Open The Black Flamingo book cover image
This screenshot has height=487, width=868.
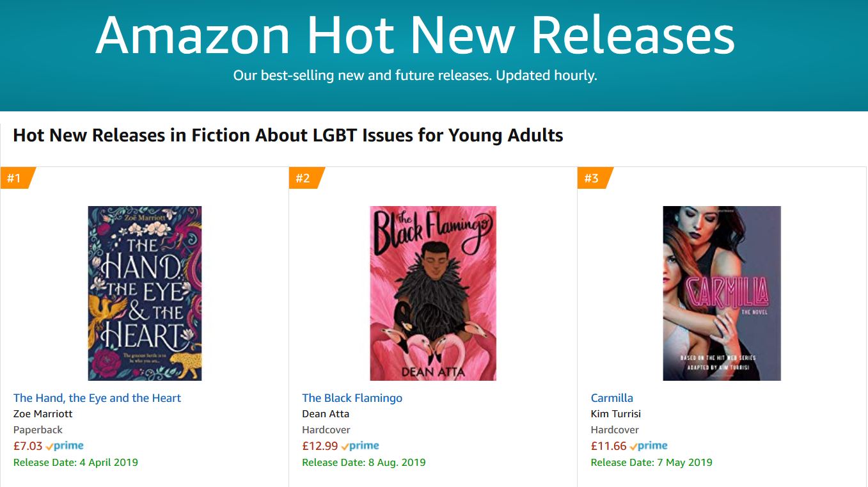pyautogui.click(x=433, y=293)
